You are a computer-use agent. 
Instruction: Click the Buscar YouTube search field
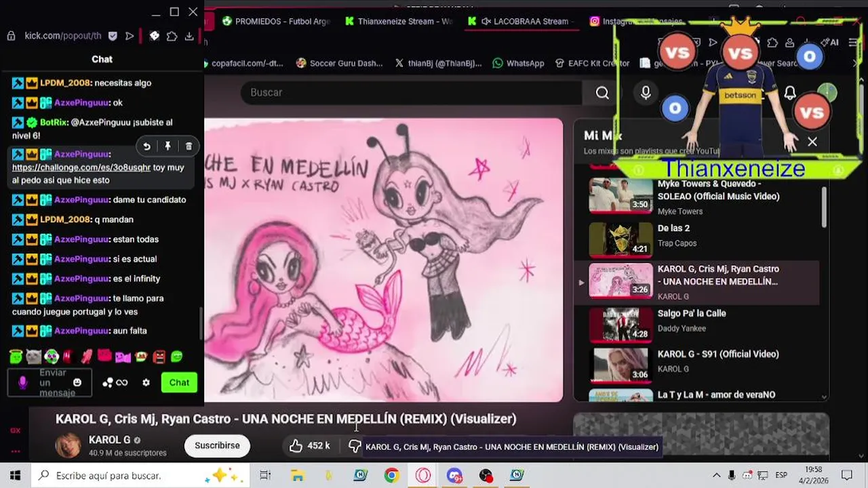[411, 93]
